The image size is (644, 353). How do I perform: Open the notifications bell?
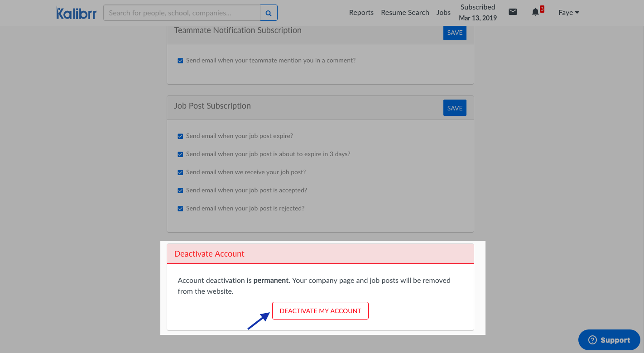(535, 12)
